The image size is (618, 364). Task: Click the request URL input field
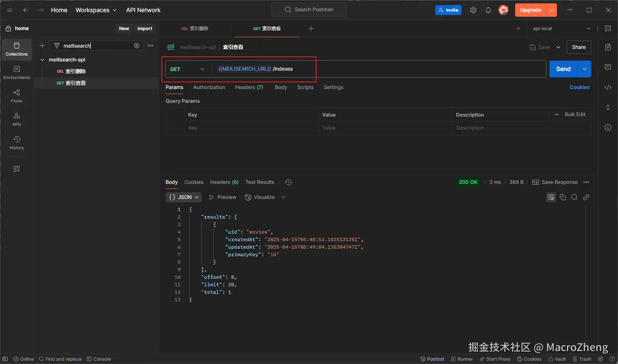pyautogui.click(x=376, y=69)
